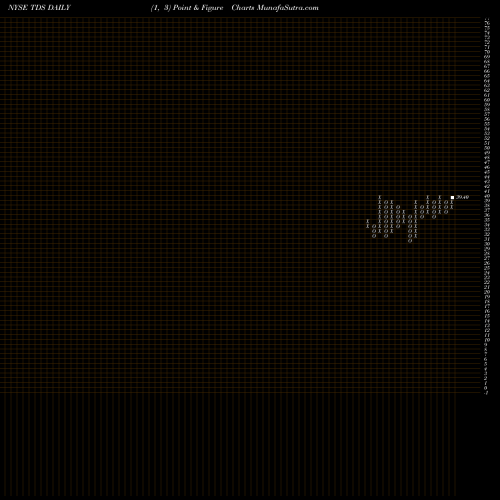Screen dimensions: 500x500
Task: Click the lowest O mark on the chart
Action: [x=410, y=241]
